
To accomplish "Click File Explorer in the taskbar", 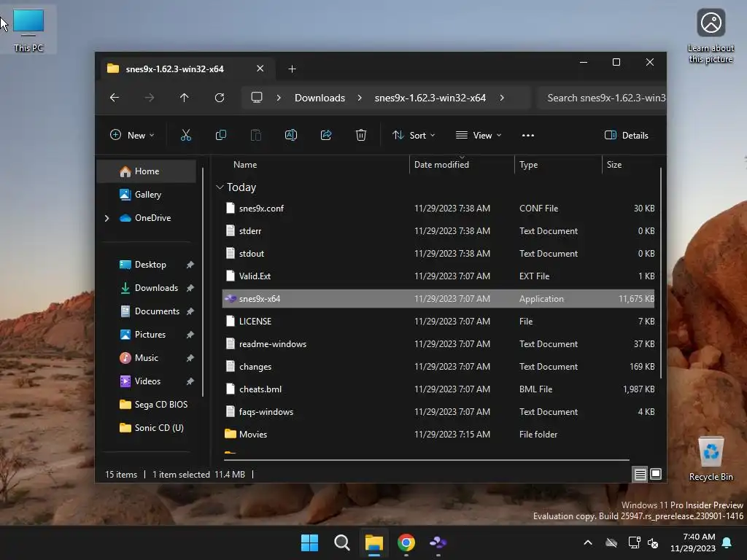I will click(x=374, y=542).
